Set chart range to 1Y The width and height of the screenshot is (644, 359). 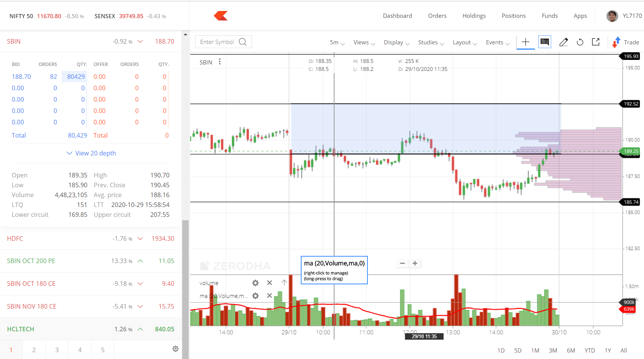pos(608,350)
